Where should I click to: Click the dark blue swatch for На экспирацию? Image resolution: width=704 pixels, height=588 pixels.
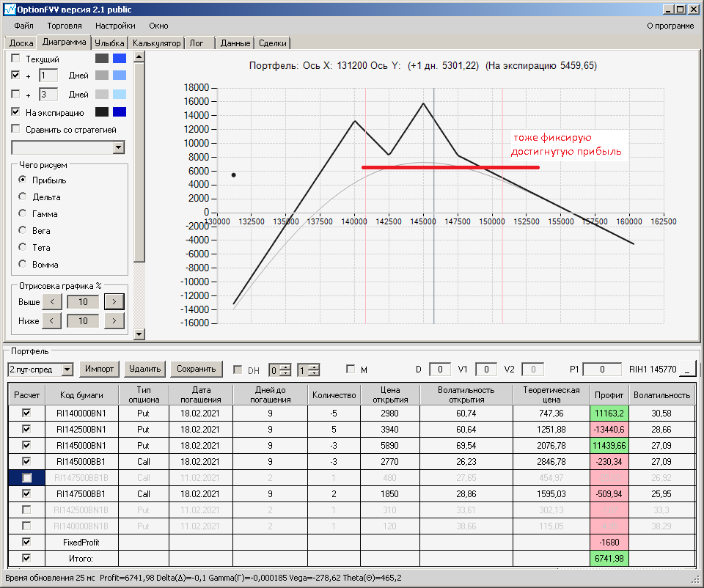tap(120, 111)
